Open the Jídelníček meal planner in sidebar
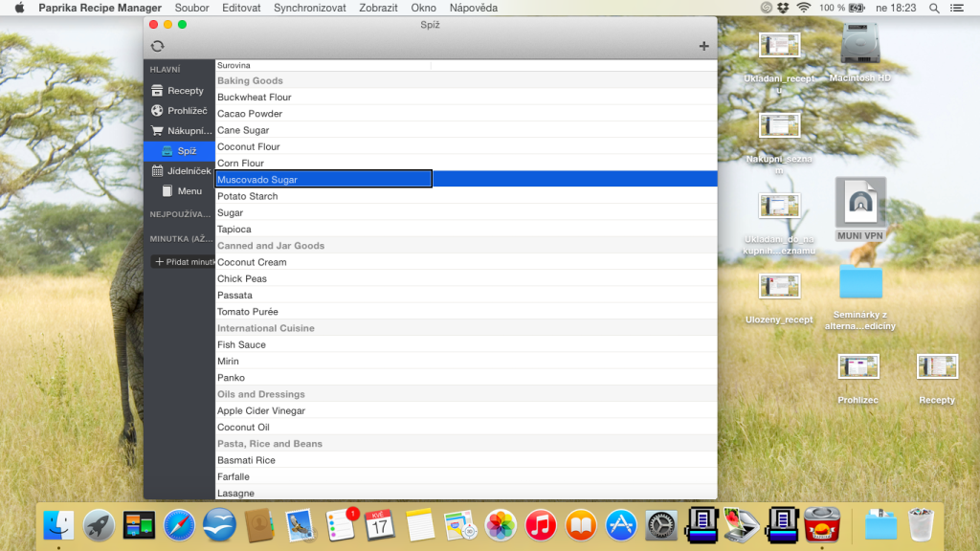Screen dimensions: 980x551 [x=180, y=170]
